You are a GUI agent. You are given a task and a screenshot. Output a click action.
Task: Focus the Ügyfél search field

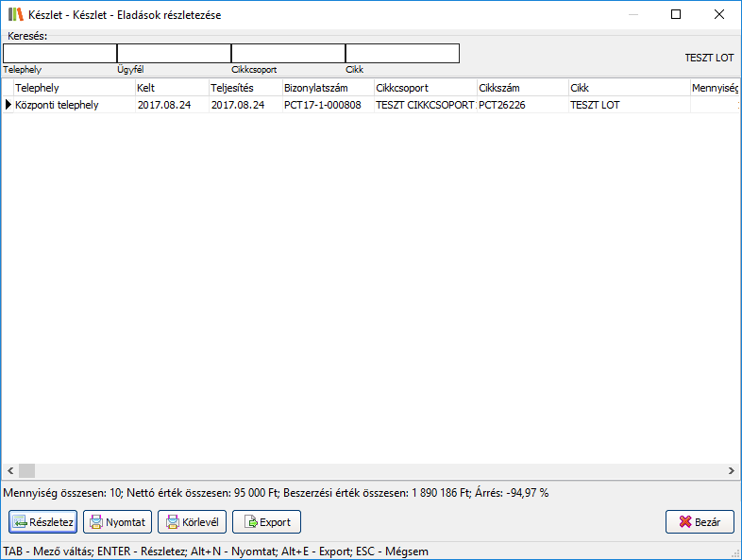point(174,53)
